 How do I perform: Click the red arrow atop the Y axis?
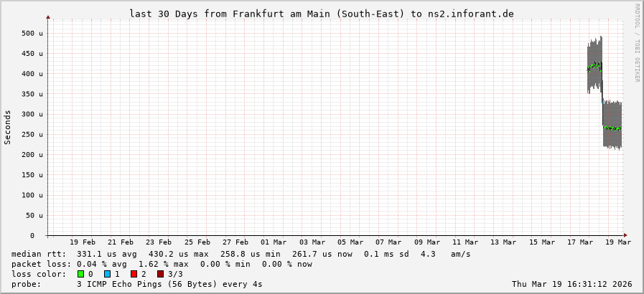[x=48, y=16]
